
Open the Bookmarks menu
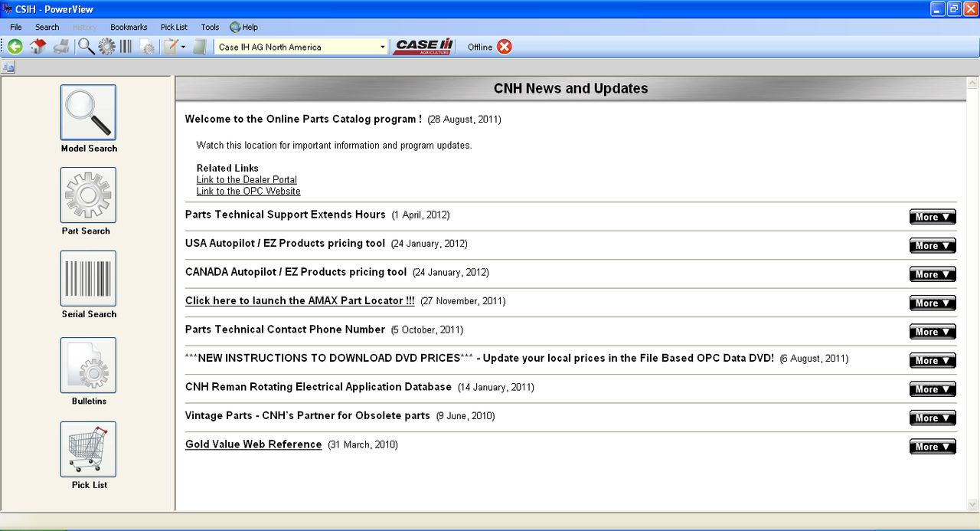pos(129,27)
